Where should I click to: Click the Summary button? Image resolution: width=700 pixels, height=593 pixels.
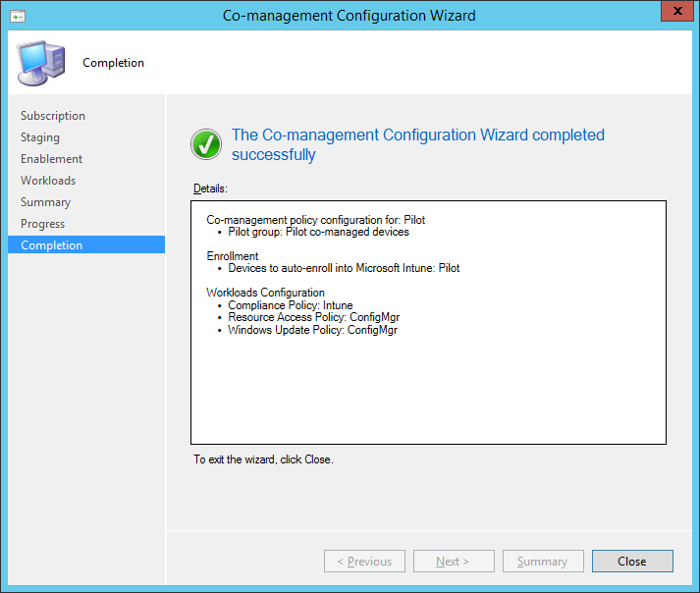[x=543, y=561]
